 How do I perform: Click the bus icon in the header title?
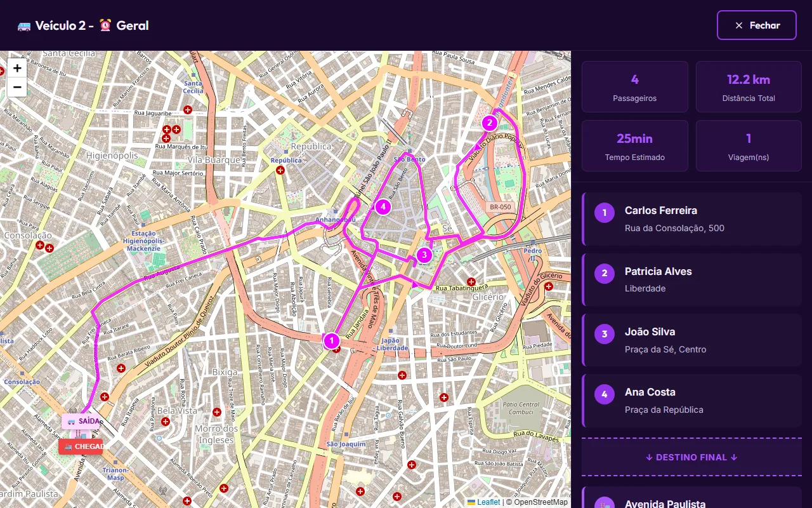pyautogui.click(x=24, y=26)
